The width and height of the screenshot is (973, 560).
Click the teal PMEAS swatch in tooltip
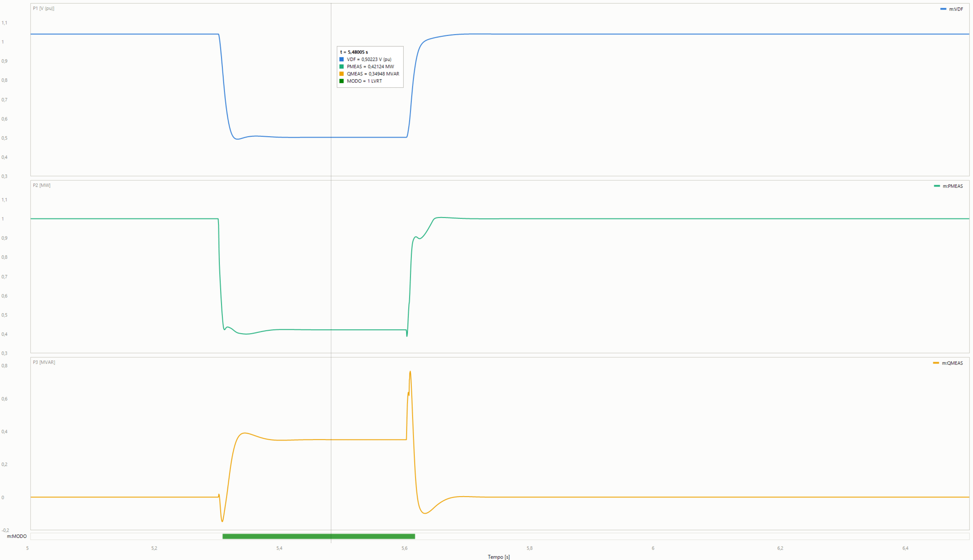pos(342,67)
